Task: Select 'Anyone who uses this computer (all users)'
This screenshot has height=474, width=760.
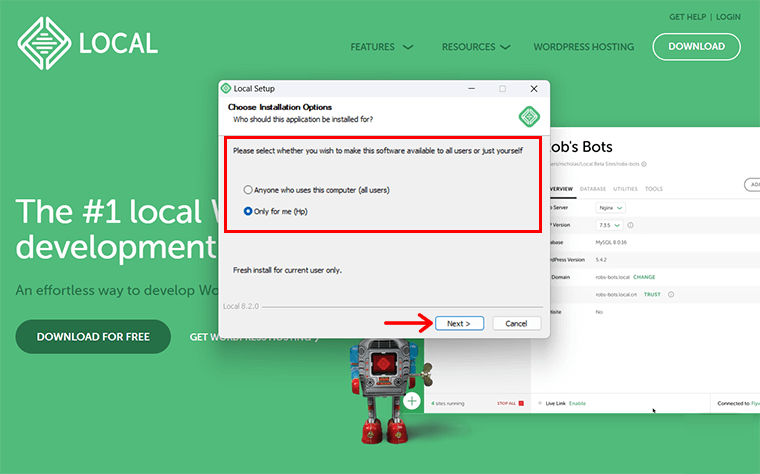Action: (x=317, y=190)
